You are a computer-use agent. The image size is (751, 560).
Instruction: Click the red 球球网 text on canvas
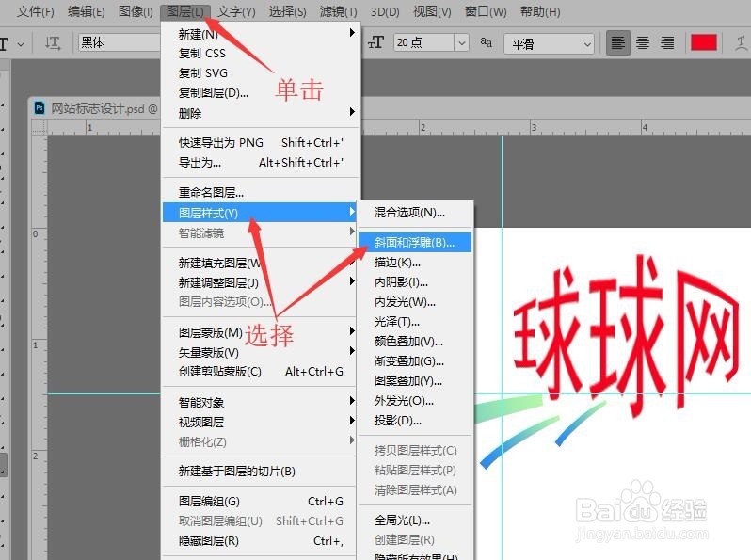point(625,335)
